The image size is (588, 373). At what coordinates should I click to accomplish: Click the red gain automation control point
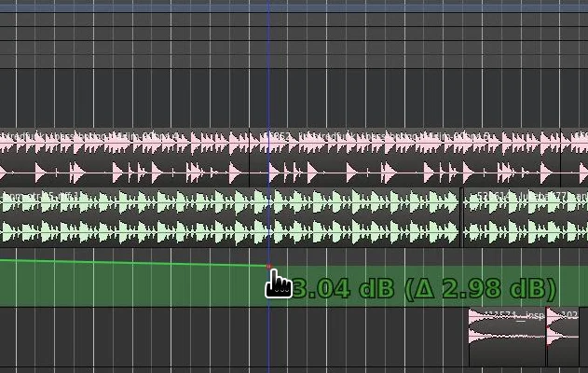pyautogui.click(x=269, y=268)
